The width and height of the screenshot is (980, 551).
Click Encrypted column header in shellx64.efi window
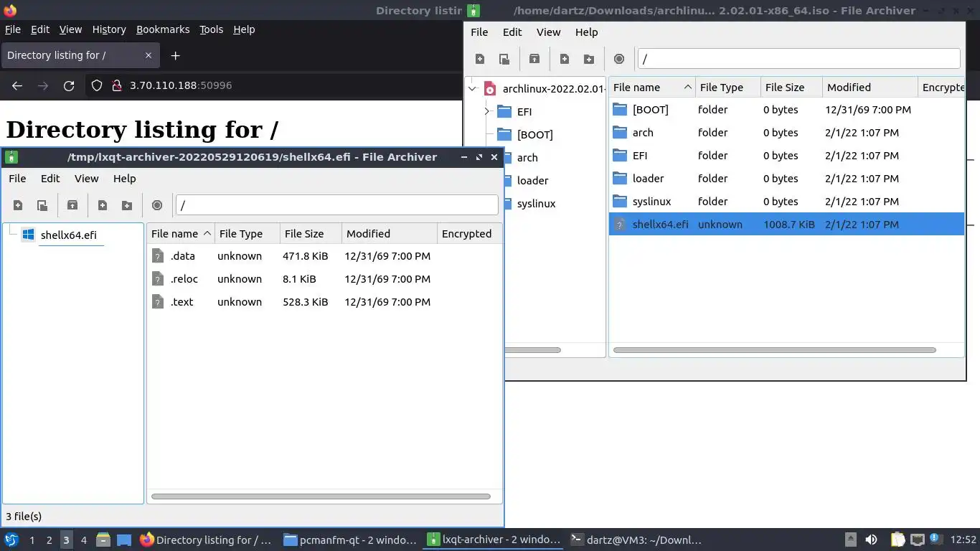coord(469,234)
